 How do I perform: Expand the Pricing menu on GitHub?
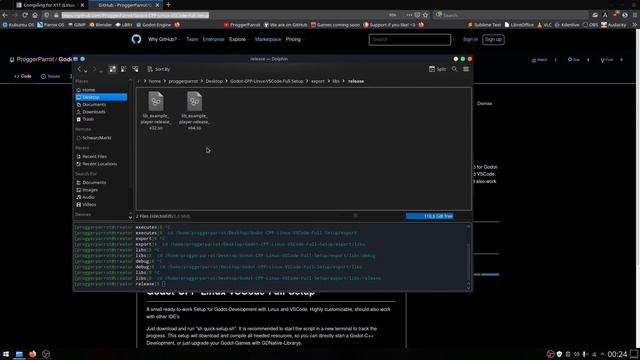(x=295, y=40)
